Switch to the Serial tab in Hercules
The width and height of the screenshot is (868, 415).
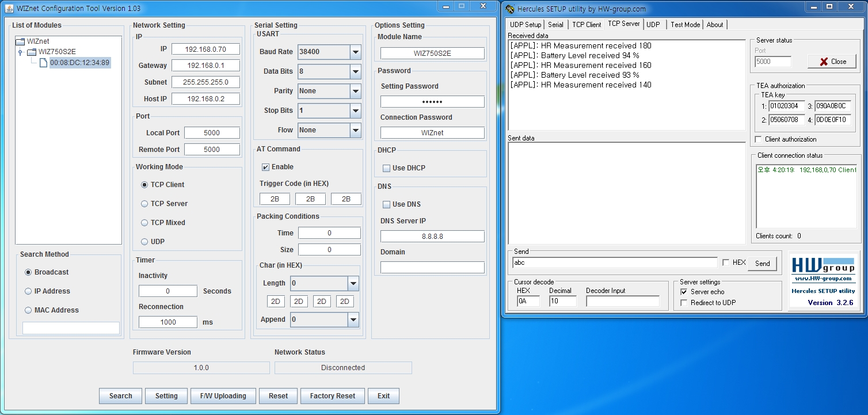[555, 25]
